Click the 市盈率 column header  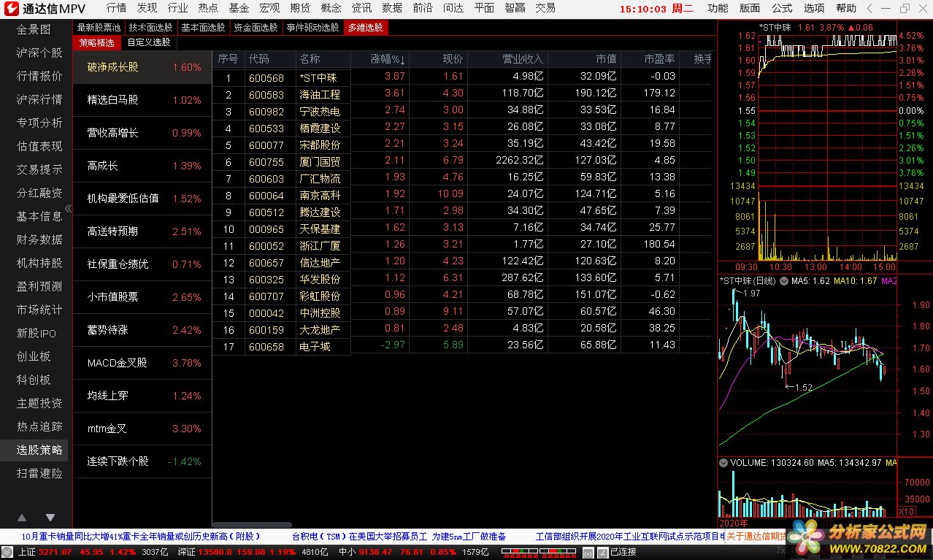(660, 59)
